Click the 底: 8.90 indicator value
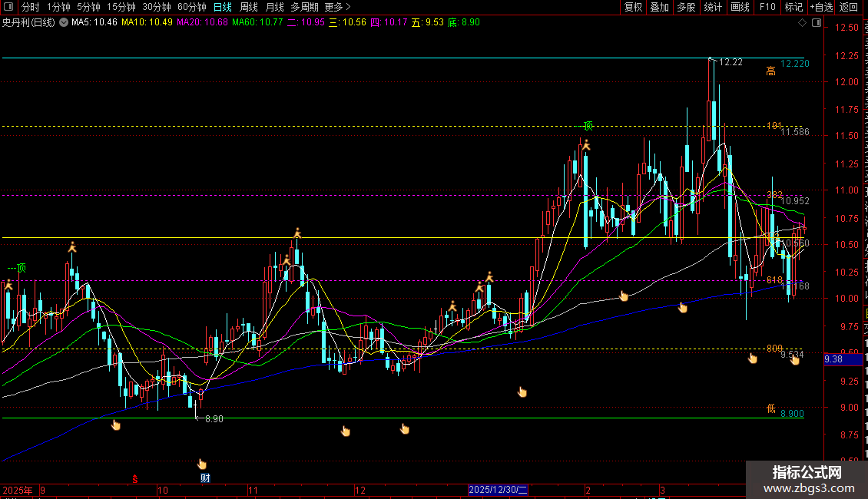 coord(464,23)
